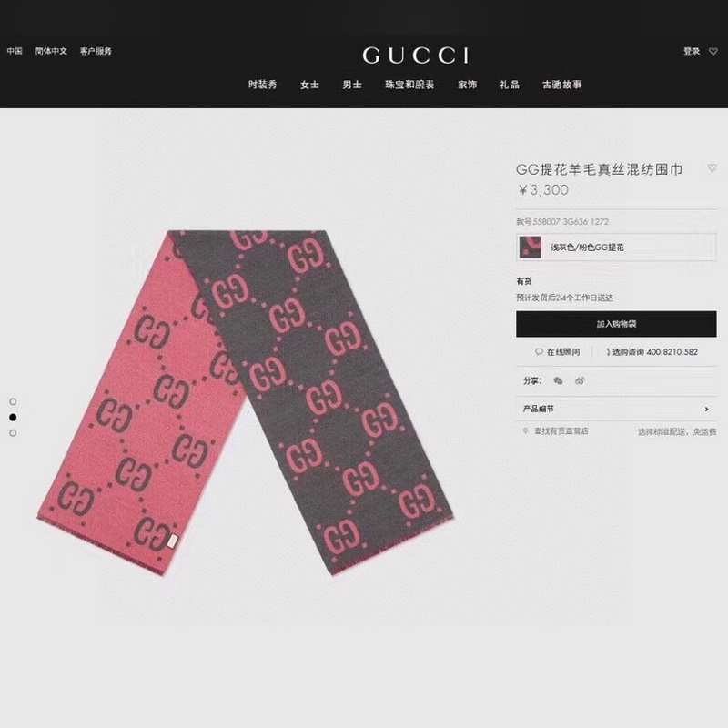Select first image indicator dot
The height and width of the screenshot is (728, 728).
click(13, 401)
